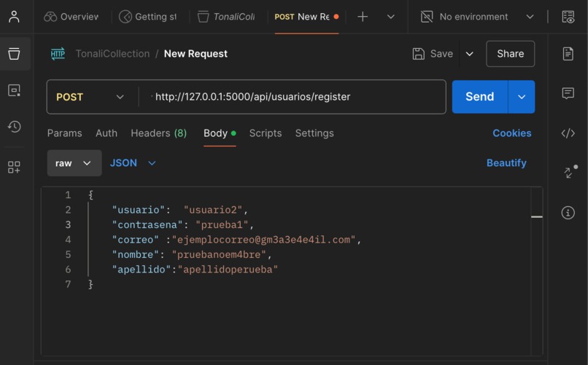Click the "correo" key on line 4
588x365 pixels.
(x=136, y=240)
